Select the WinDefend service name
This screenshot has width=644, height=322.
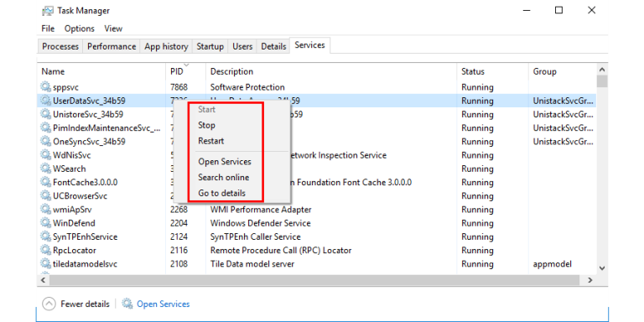[x=74, y=223]
